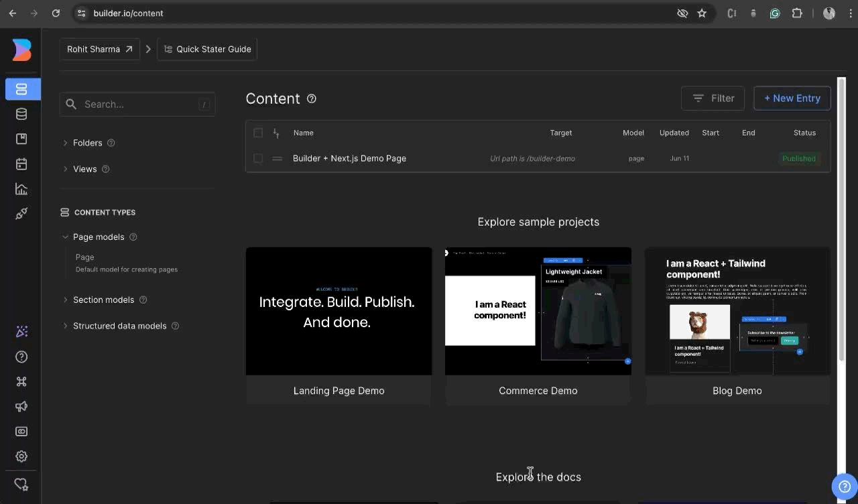858x504 pixels.
Task: Open the Rohit Sharma organization link
Action: coord(100,49)
